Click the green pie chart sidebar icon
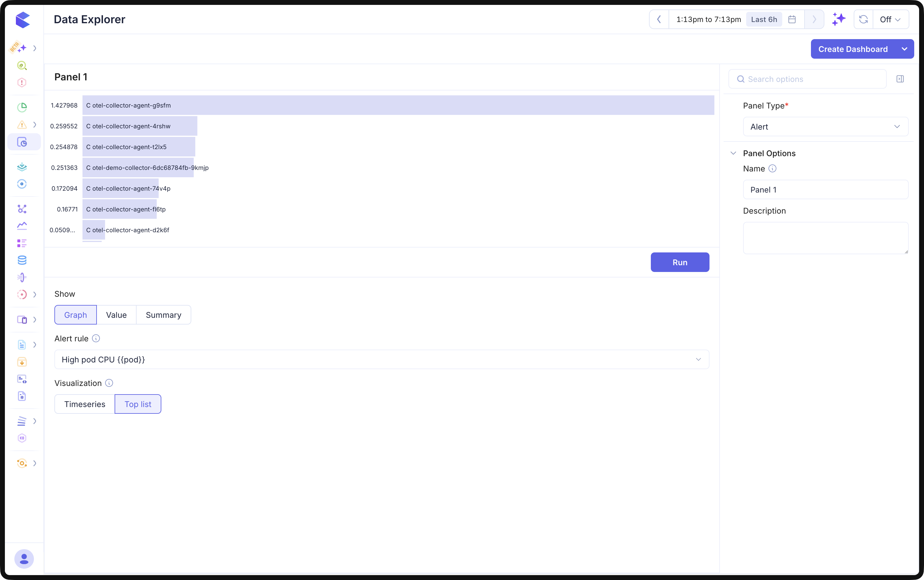This screenshot has height=580, width=924. click(22, 107)
